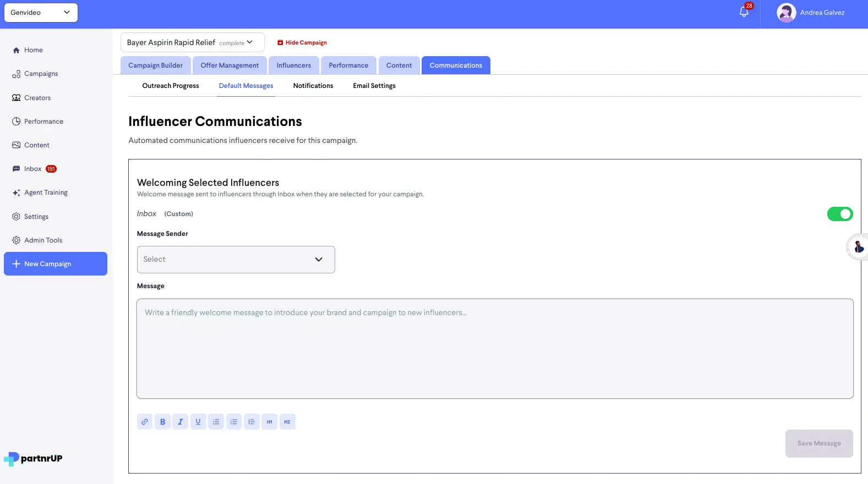The height and width of the screenshot is (484, 868).
Task: Click Save Message button
Action: (819, 443)
